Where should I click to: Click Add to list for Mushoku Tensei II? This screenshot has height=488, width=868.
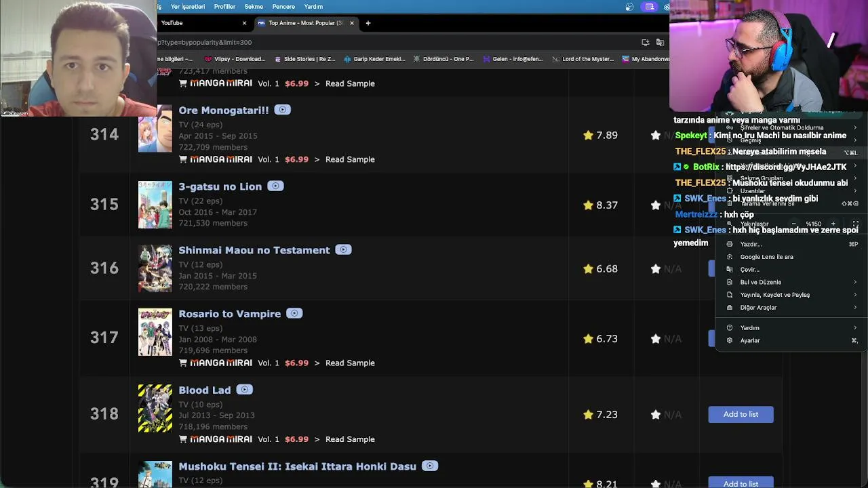(741, 483)
